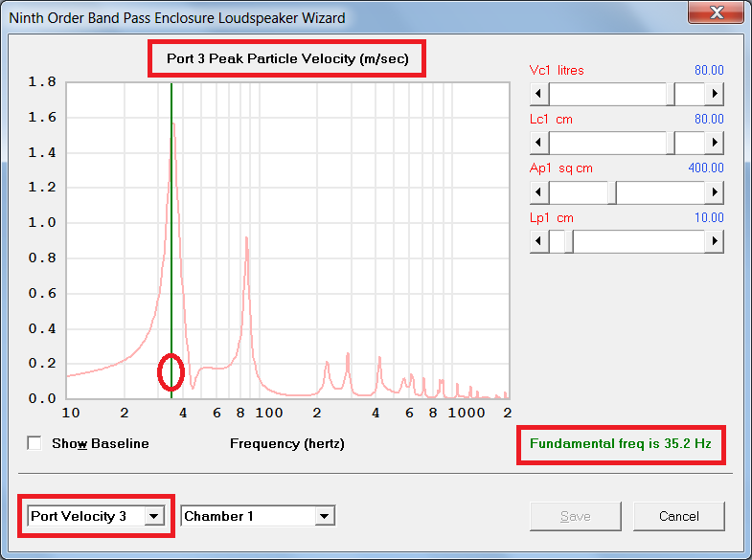Image resolution: width=752 pixels, height=560 pixels.
Task: Click the Port 3 Peak Particle Velocity title
Action: tap(287, 59)
